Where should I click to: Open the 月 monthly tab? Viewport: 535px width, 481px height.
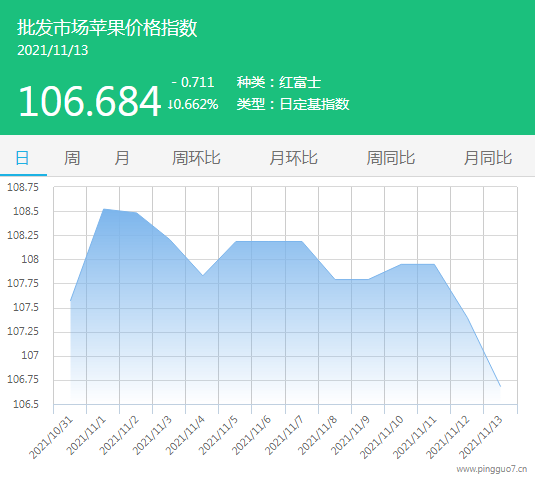(x=122, y=158)
